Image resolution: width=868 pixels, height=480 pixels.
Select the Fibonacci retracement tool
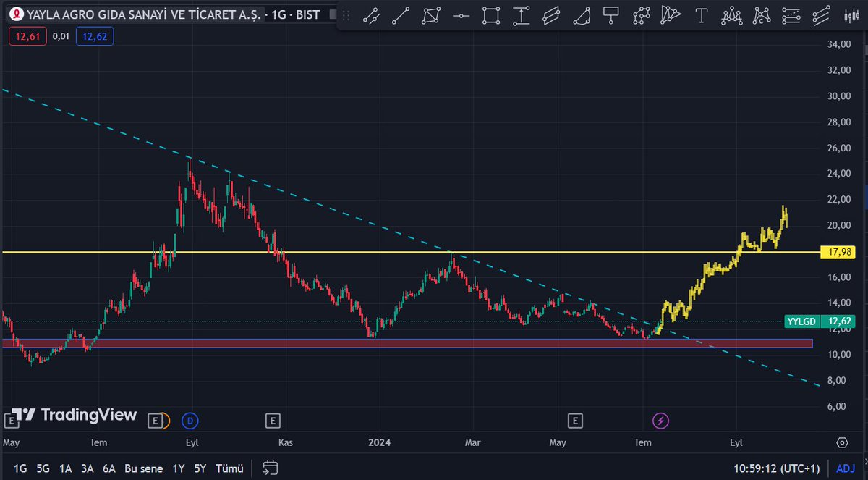tap(791, 14)
